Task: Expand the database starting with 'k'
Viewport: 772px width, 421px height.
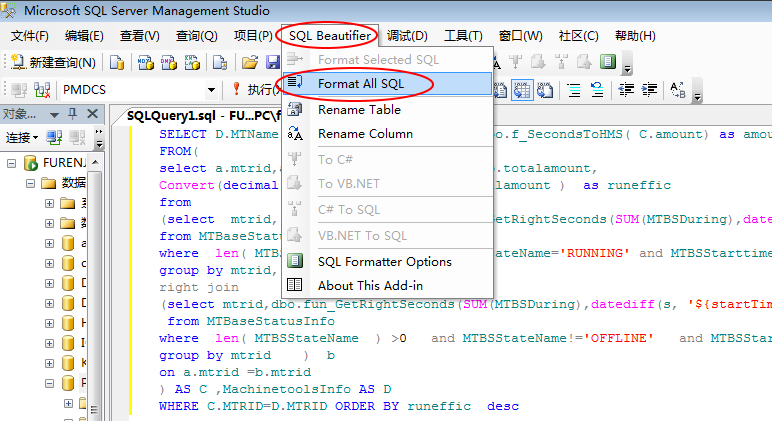Action: [49, 363]
